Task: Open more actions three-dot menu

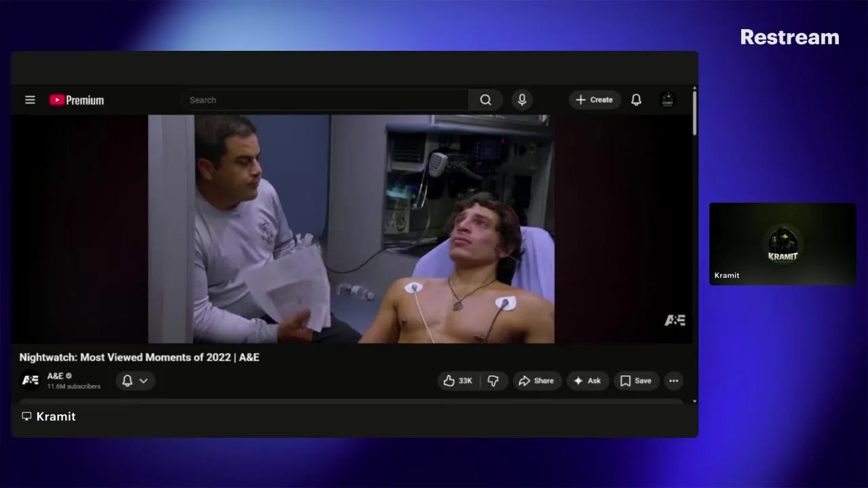Action: tap(673, 381)
